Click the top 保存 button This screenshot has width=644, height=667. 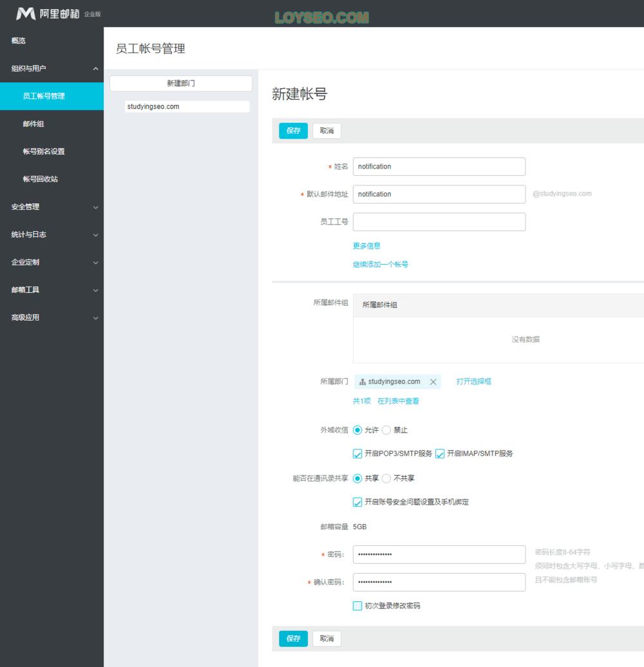point(293,131)
